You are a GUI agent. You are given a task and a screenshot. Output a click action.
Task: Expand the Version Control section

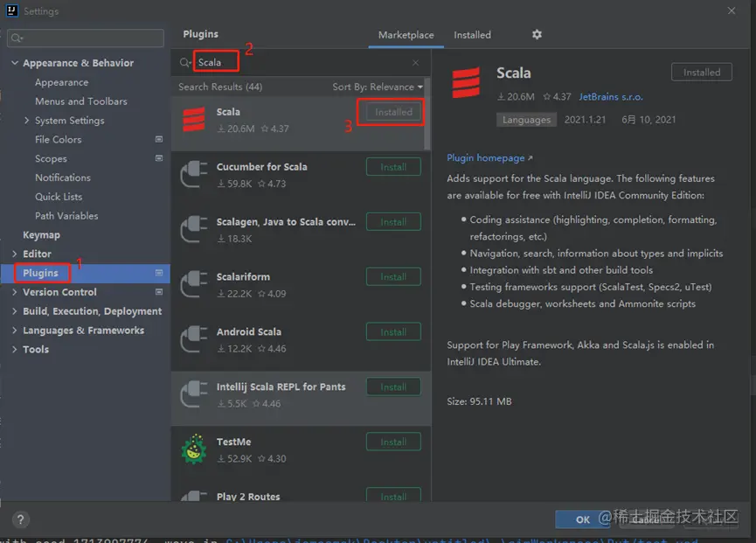point(15,292)
